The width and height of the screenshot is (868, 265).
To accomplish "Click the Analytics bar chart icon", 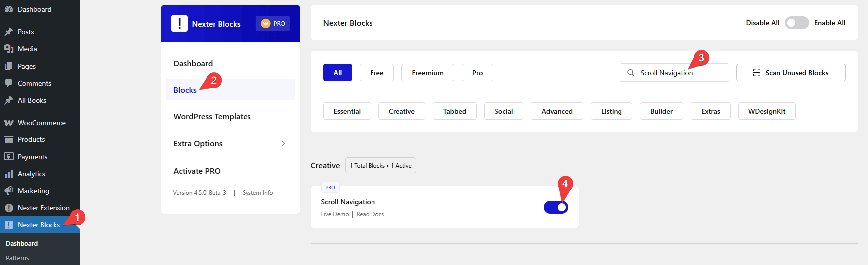I will coord(9,174).
